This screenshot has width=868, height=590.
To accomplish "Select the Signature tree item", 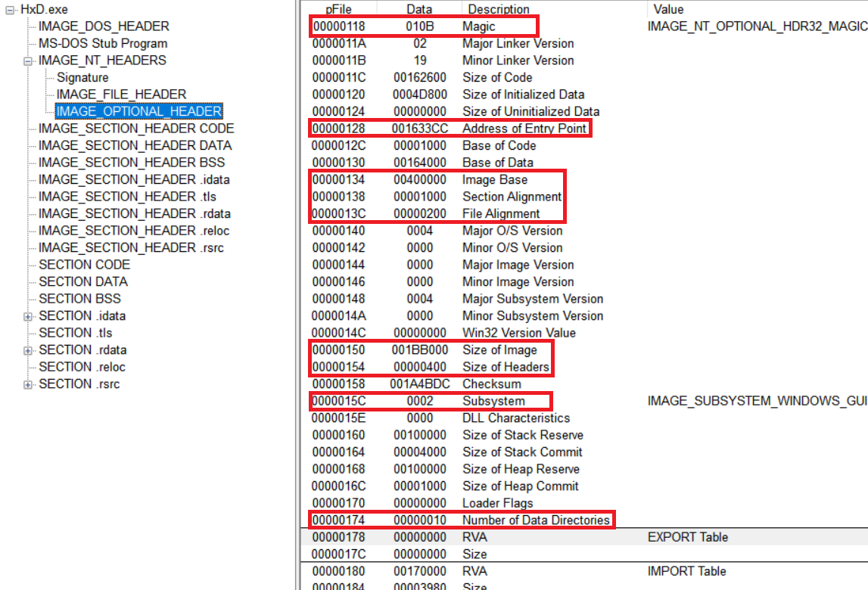I will point(82,77).
